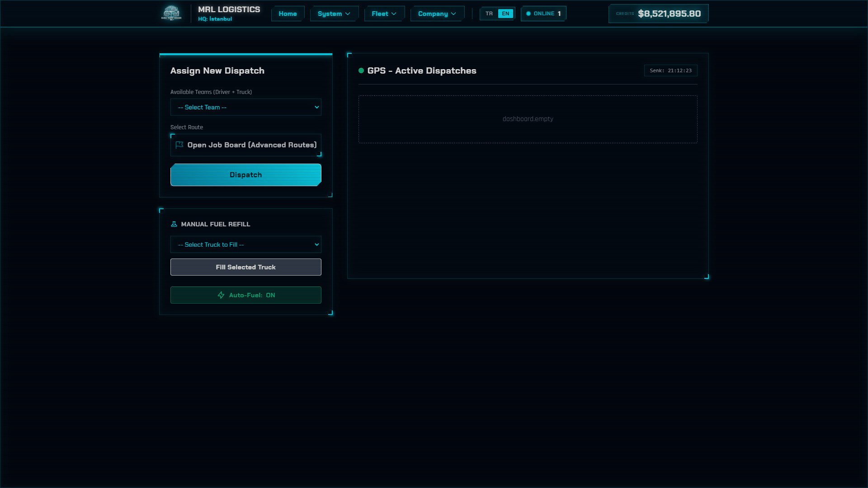The width and height of the screenshot is (868, 488).
Task: Switch language from EN to TR
Action: coord(489,14)
